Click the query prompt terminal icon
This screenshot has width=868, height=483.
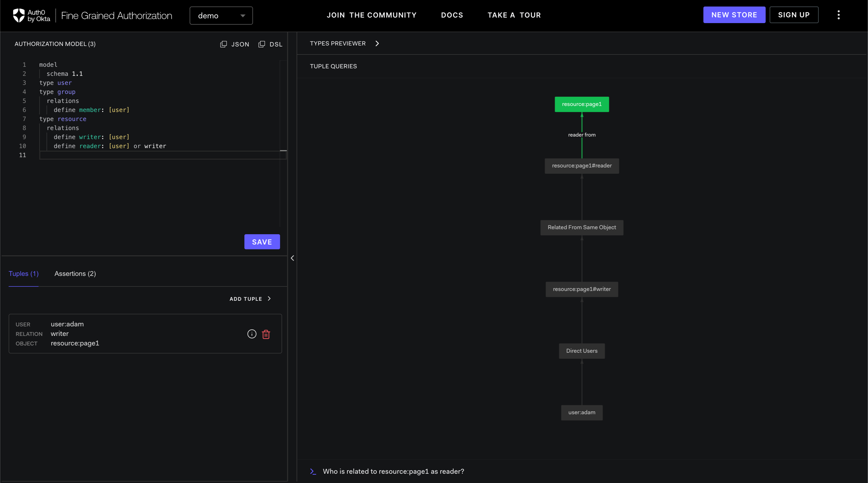click(x=313, y=471)
